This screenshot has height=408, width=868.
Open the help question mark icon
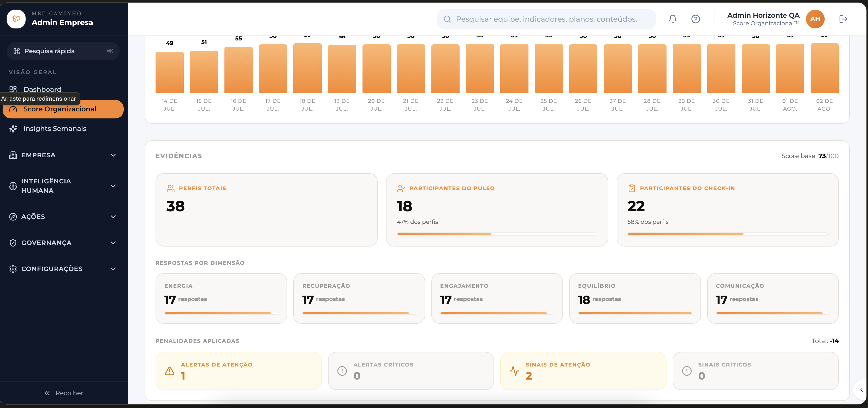point(695,19)
